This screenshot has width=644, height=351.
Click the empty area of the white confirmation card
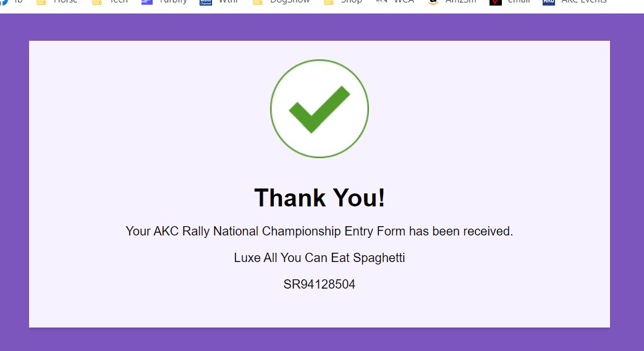(x=493, y=123)
